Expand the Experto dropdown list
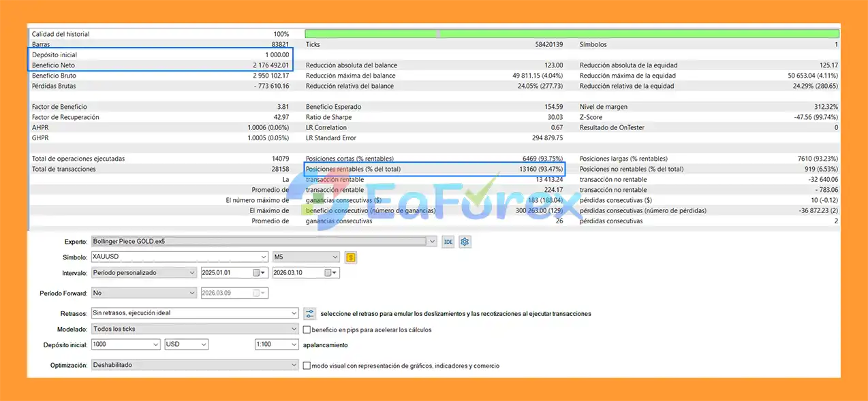Image resolution: width=868 pixels, height=401 pixels. 264,242
